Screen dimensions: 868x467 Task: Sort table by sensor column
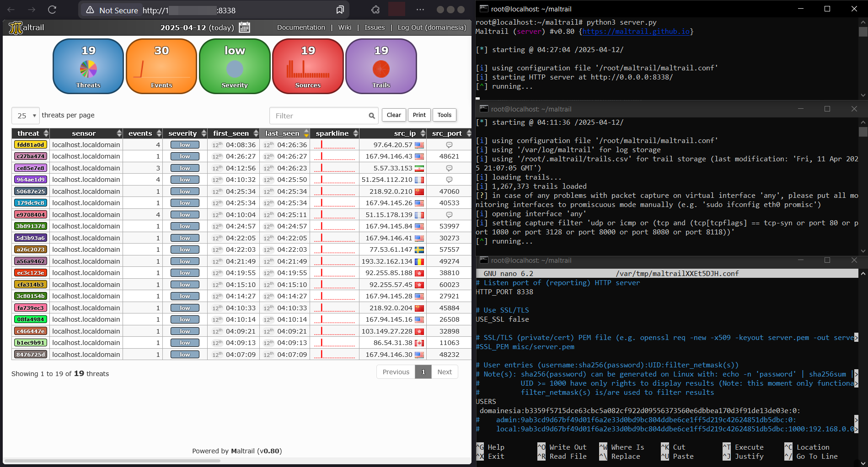point(86,133)
